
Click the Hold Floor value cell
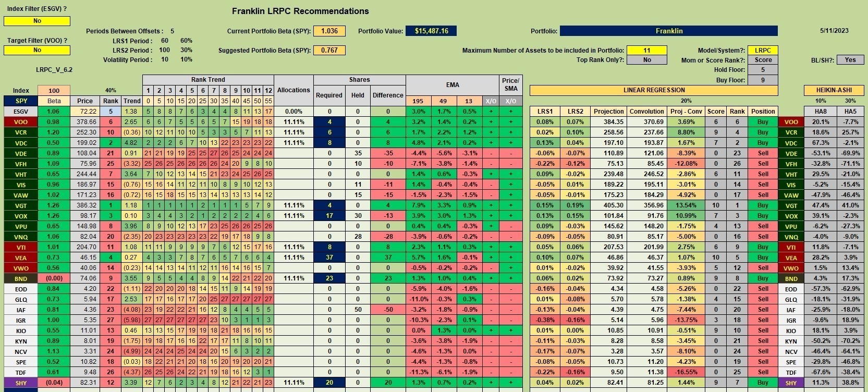[x=763, y=70]
